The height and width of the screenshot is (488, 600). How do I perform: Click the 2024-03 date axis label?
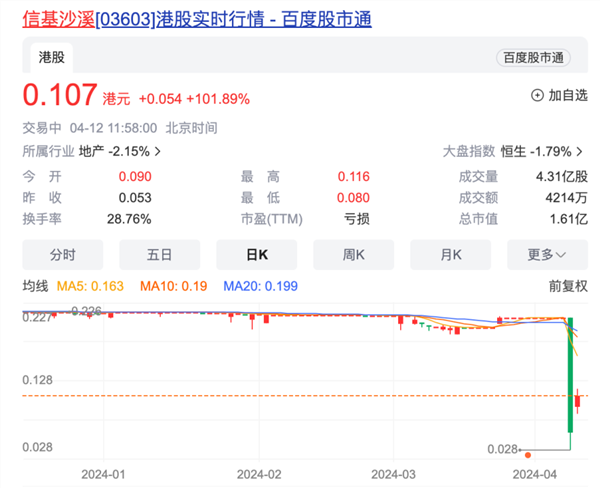(393, 472)
